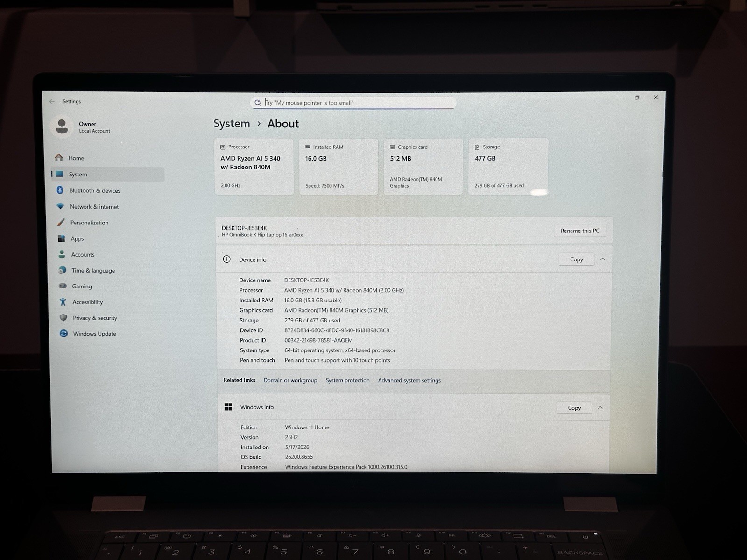Screen dimensions: 747x560
Task: Select Accounts in navigation
Action: point(109,254)
